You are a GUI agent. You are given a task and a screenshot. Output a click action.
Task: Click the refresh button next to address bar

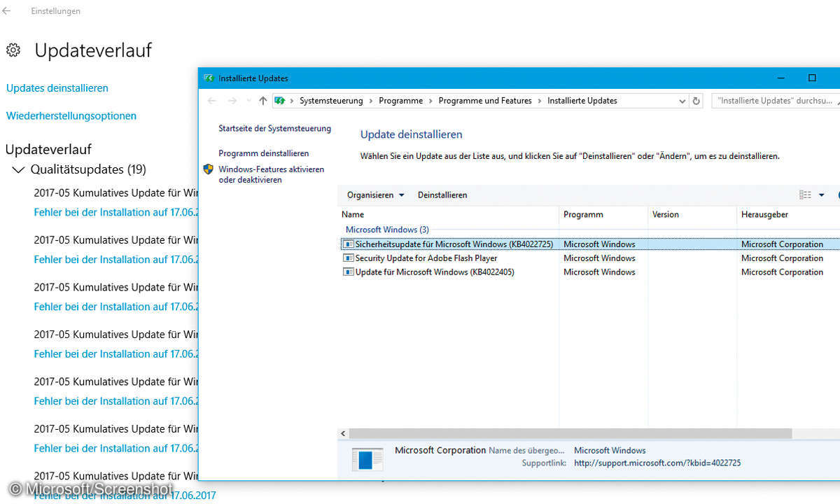[x=696, y=101]
